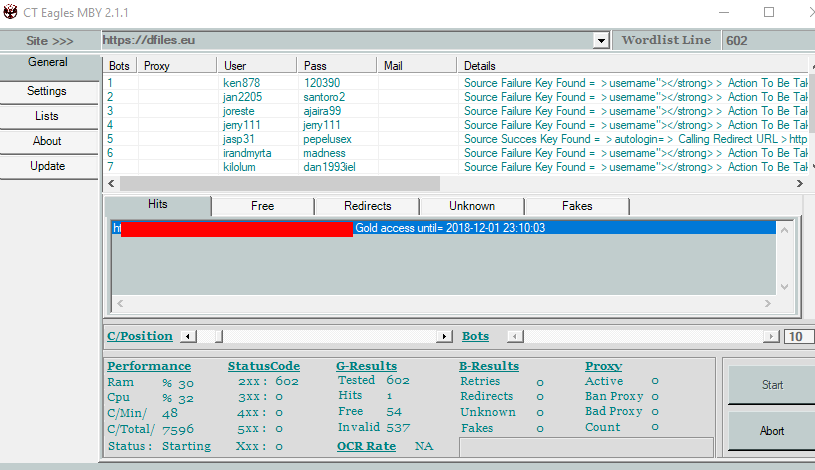Select bot row number 1
This screenshot has width=815, height=470.
tap(456, 83)
